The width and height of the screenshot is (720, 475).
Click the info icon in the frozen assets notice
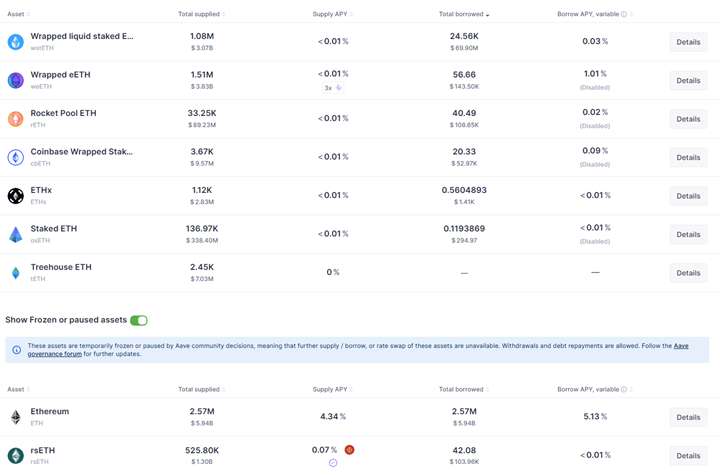click(x=17, y=350)
